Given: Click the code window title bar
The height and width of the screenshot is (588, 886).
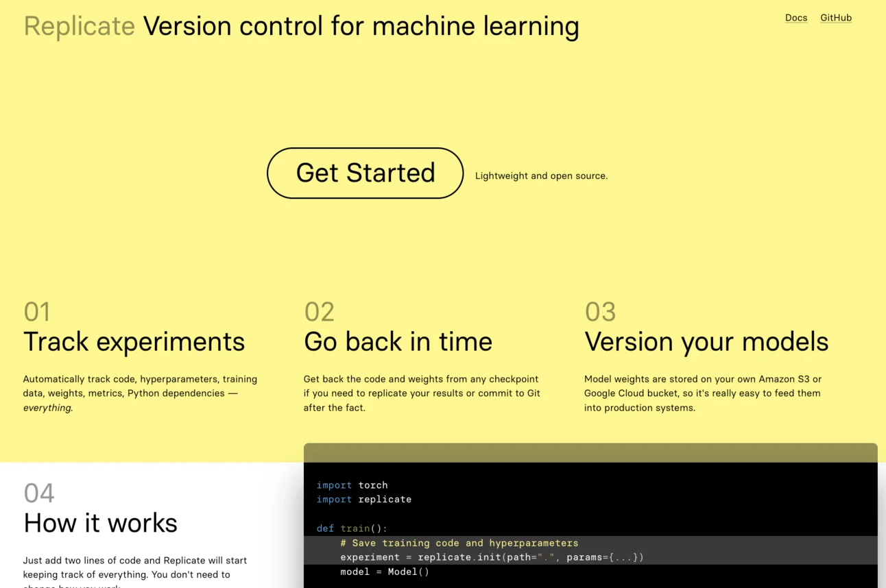Looking at the screenshot, I should tap(590, 453).
